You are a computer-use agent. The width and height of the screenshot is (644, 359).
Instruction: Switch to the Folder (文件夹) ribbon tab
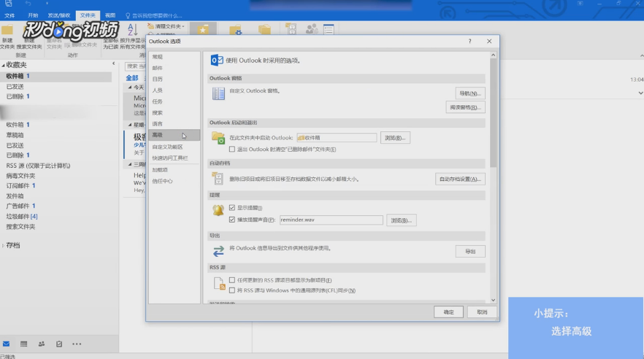[x=88, y=15]
